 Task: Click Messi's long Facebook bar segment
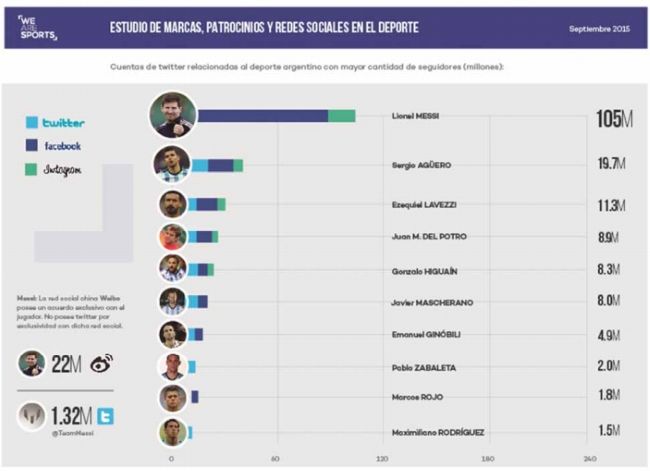tap(262, 116)
